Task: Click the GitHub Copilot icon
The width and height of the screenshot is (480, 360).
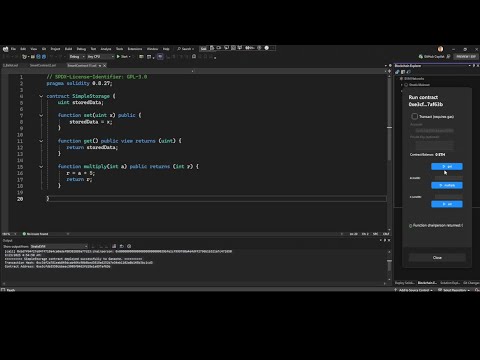Action: pyautogui.click(x=421, y=57)
